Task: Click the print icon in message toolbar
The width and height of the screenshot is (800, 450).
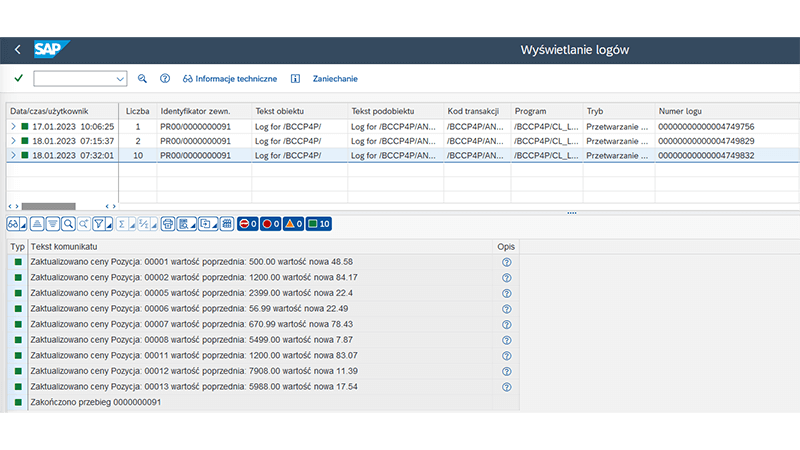Action: pyautogui.click(x=168, y=223)
